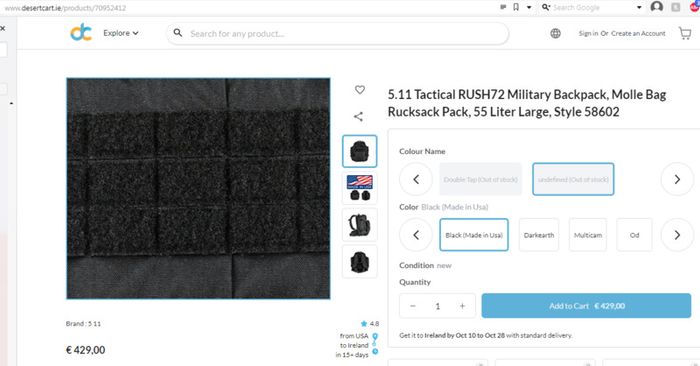View the Made in USA flag thumbnail
The image size is (700, 366).
tap(359, 188)
